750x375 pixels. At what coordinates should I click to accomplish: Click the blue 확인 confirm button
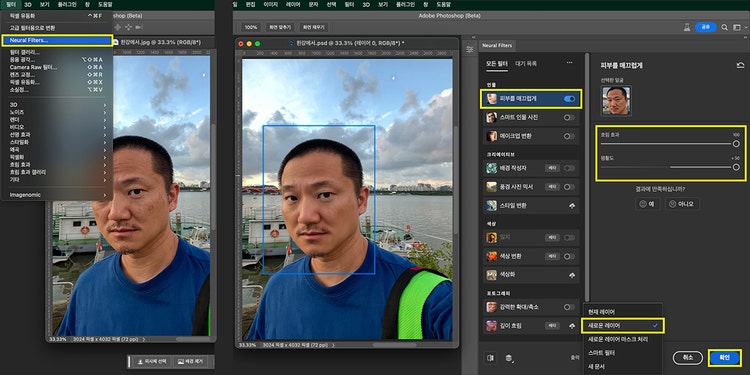click(x=725, y=357)
